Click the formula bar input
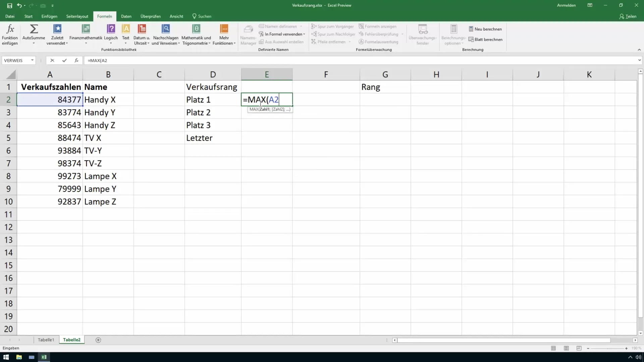The width and height of the screenshot is (644, 362). [361, 60]
